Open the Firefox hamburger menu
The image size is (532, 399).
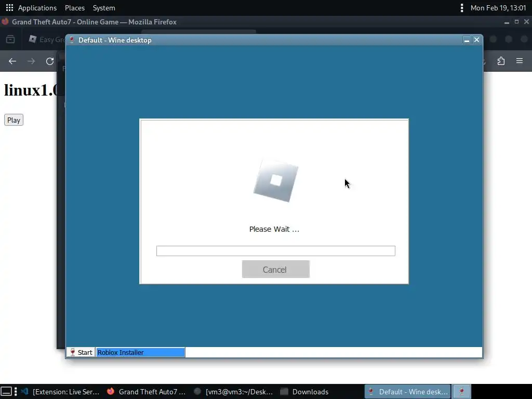click(520, 61)
